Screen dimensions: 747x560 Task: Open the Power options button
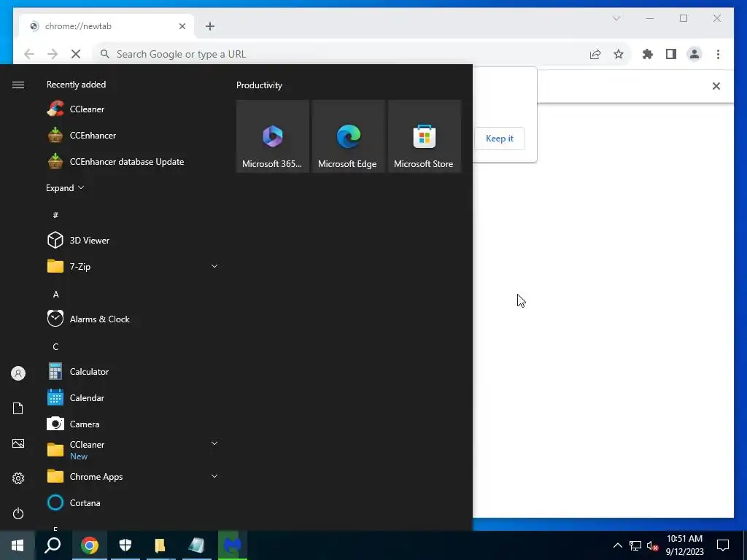pyautogui.click(x=18, y=513)
